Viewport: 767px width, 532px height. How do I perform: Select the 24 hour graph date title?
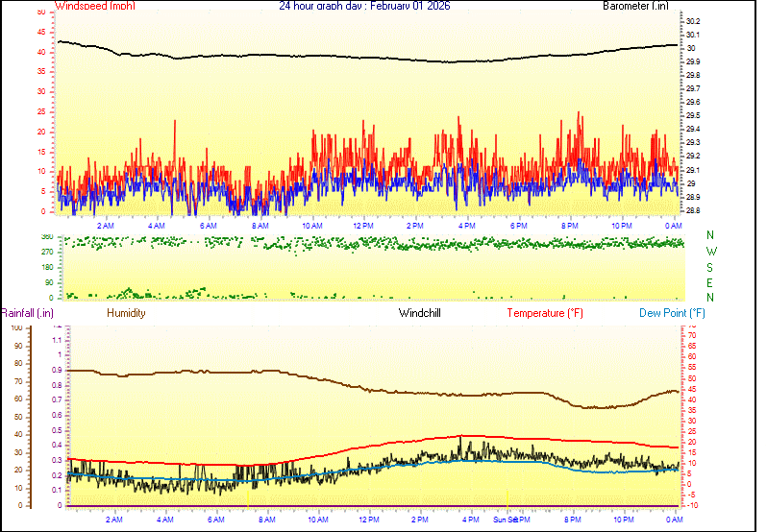(364, 6)
